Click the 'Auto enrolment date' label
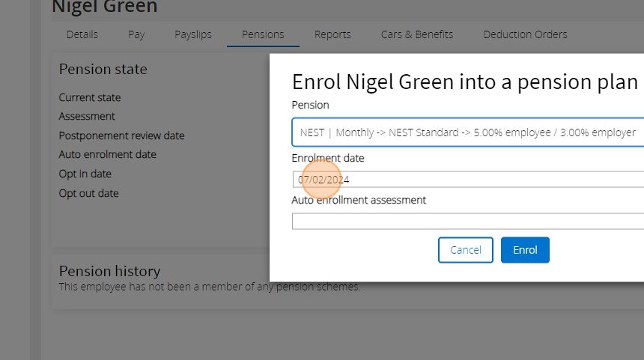The height and width of the screenshot is (360, 644). pyautogui.click(x=108, y=155)
